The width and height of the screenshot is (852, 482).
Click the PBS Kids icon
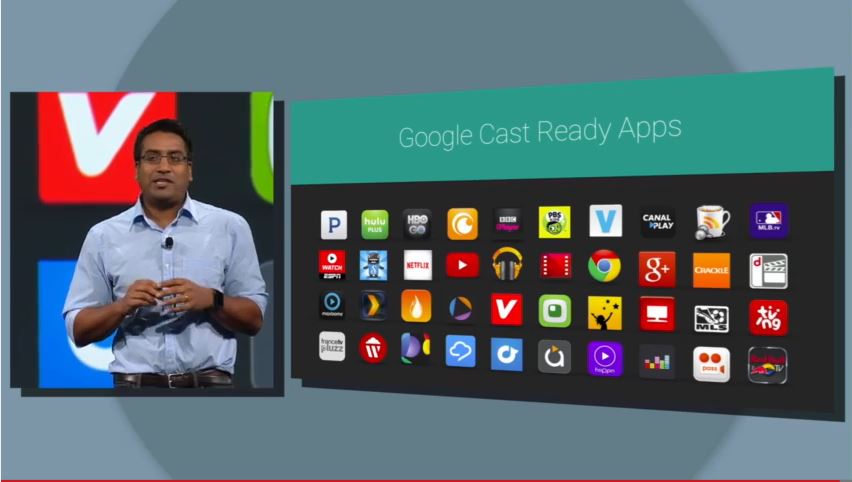tap(555, 221)
